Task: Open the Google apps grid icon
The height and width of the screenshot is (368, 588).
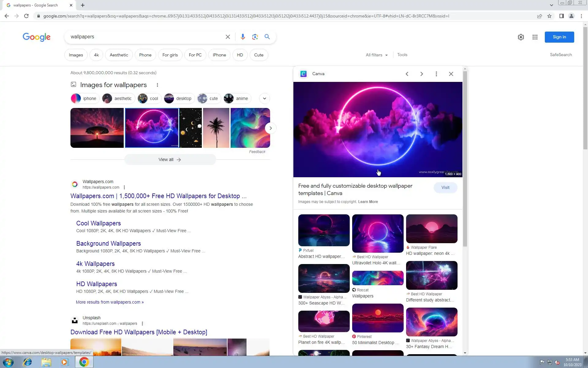Action: coord(535,37)
